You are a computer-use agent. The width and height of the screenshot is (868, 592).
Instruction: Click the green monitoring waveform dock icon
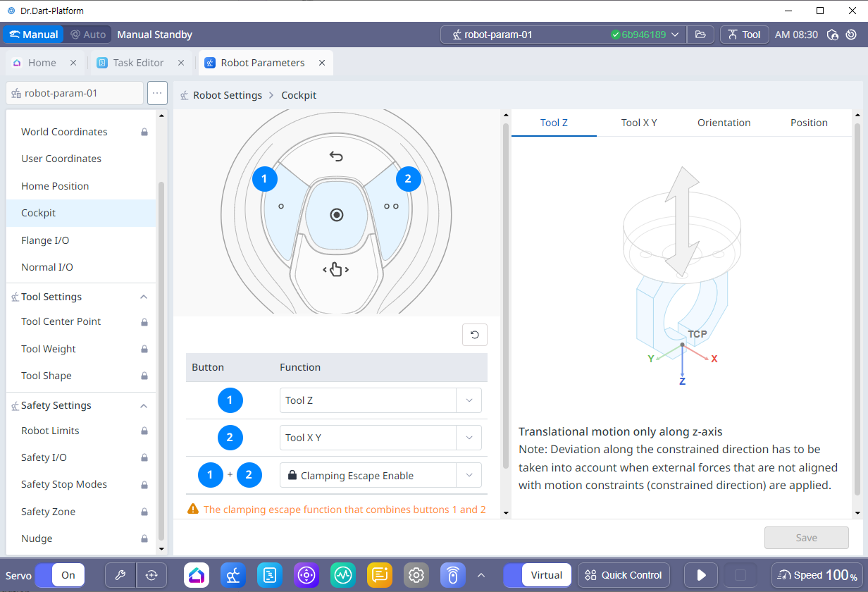342,575
